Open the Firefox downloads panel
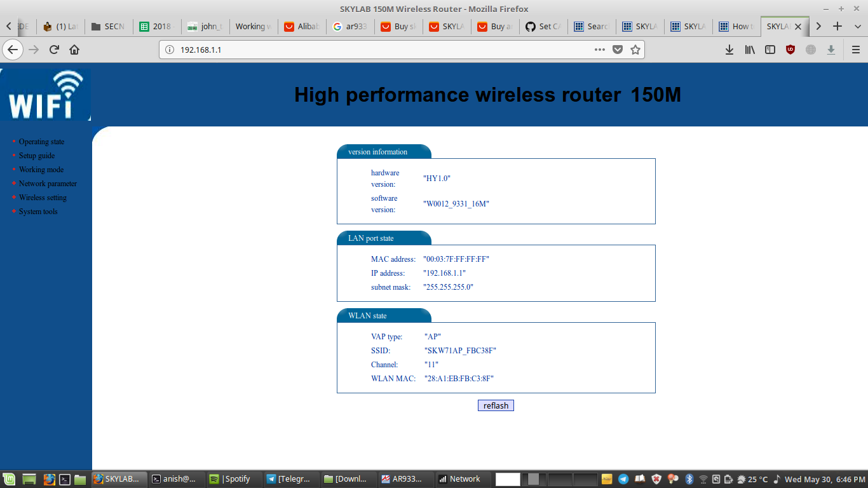This screenshot has height=488, width=868. pos(729,50)
